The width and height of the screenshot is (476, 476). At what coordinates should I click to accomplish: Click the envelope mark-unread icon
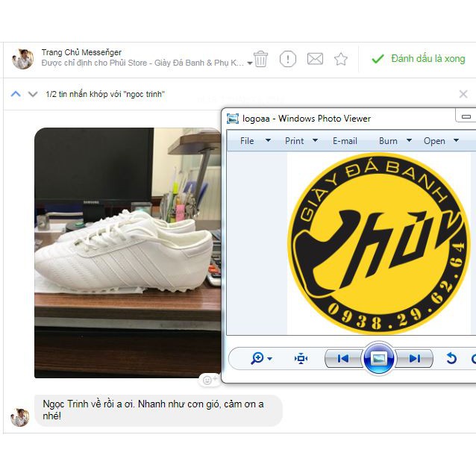[315, 59]
